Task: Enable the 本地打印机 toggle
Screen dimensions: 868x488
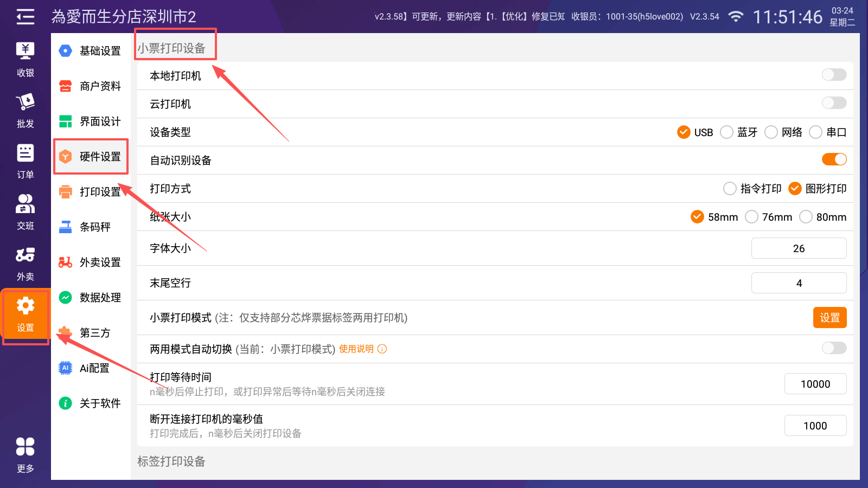Action: click(x=834, y=75)
